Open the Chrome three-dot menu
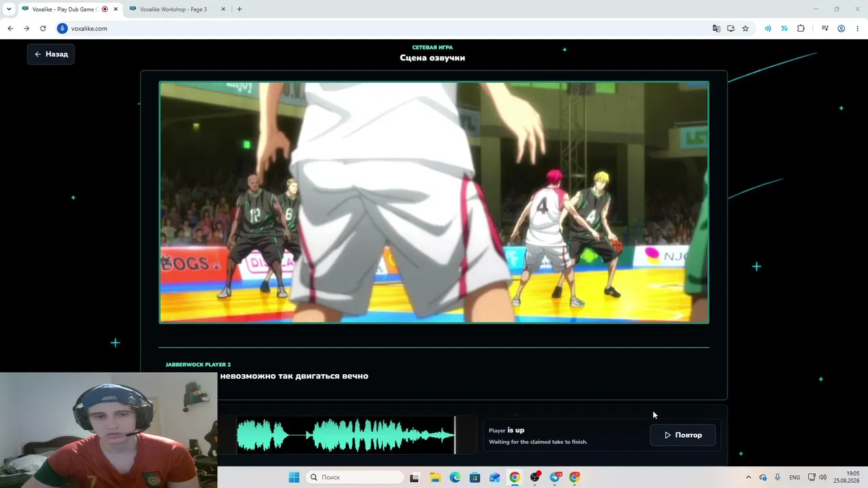The width and height of the screenshot is (868, 488). (858, 28)
